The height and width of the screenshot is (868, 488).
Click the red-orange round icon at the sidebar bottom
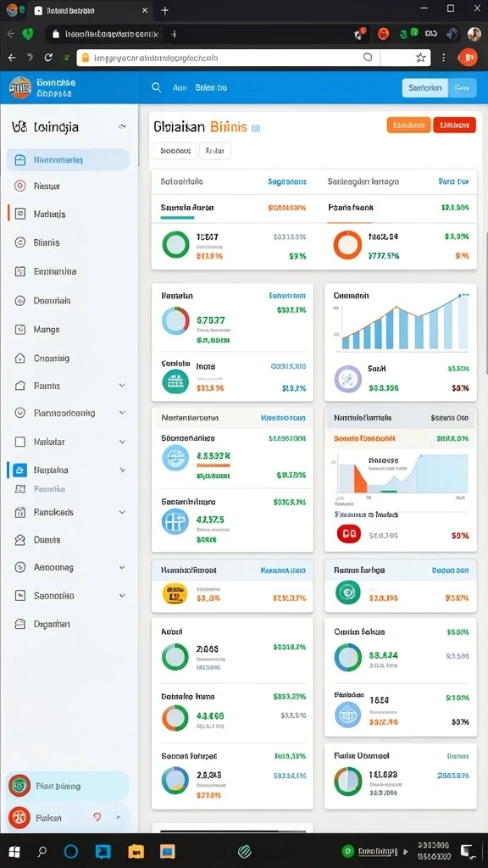[x=19, y=818]
